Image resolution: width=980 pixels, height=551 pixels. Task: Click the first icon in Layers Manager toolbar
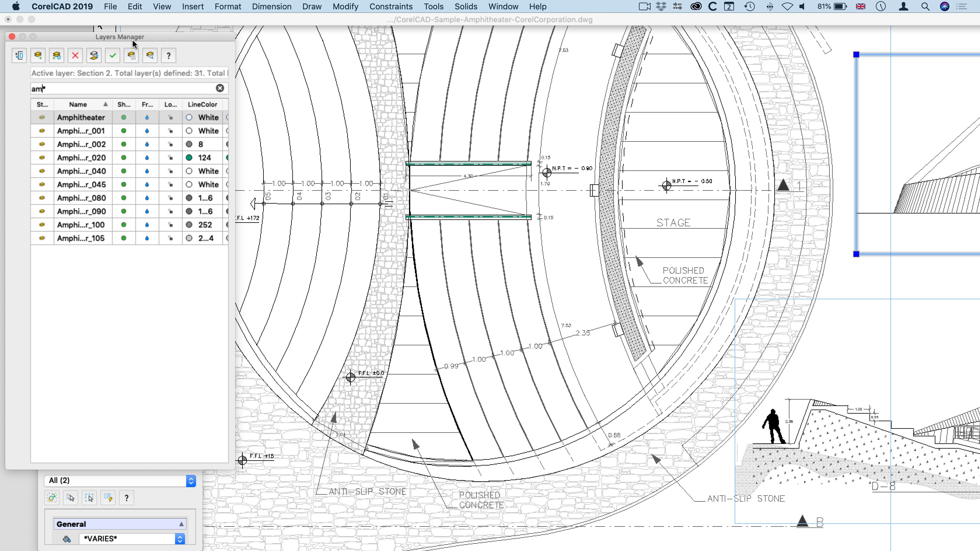[19, 56]
